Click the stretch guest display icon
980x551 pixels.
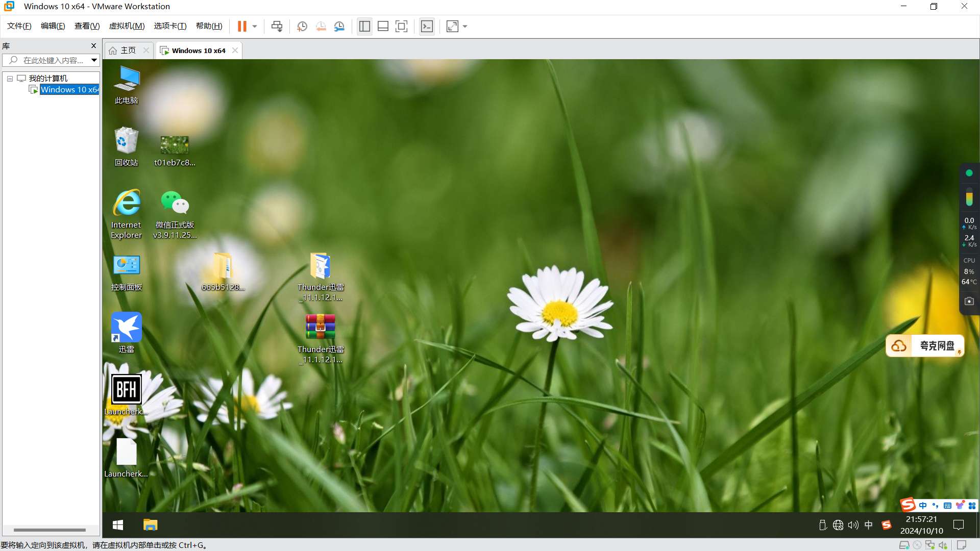[x=452, y=27]
